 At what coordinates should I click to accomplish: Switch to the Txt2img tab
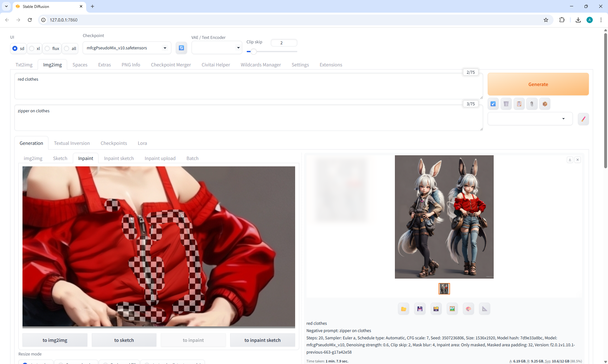tap(24, 65)
